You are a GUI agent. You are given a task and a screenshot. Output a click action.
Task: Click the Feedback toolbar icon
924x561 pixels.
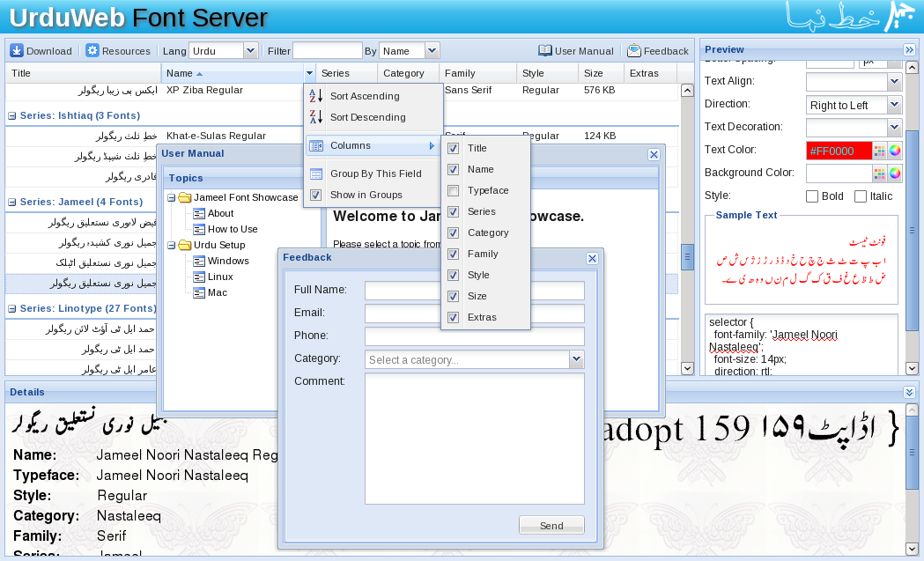pos(634,51)
